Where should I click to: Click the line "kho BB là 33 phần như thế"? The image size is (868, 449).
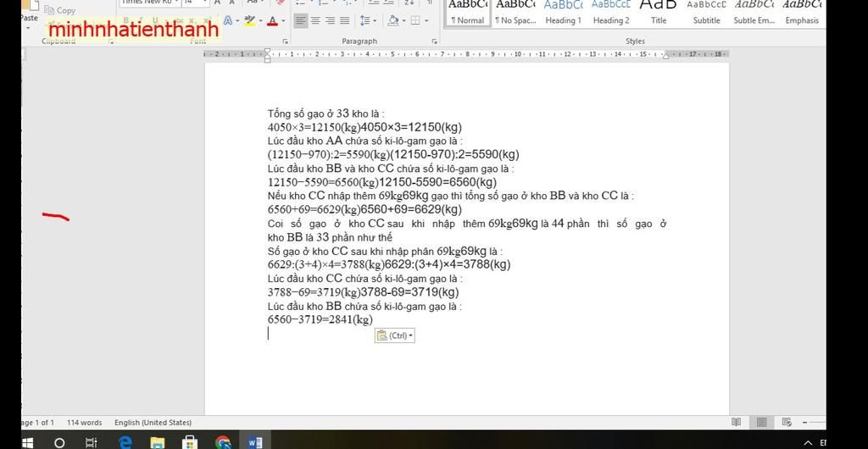click(330, 238)
